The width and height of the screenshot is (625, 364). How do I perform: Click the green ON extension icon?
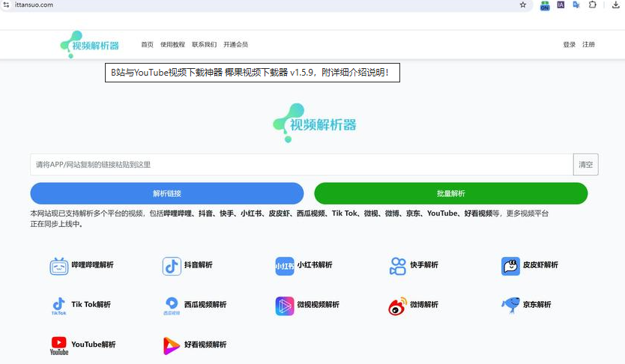tap(545, 5)
